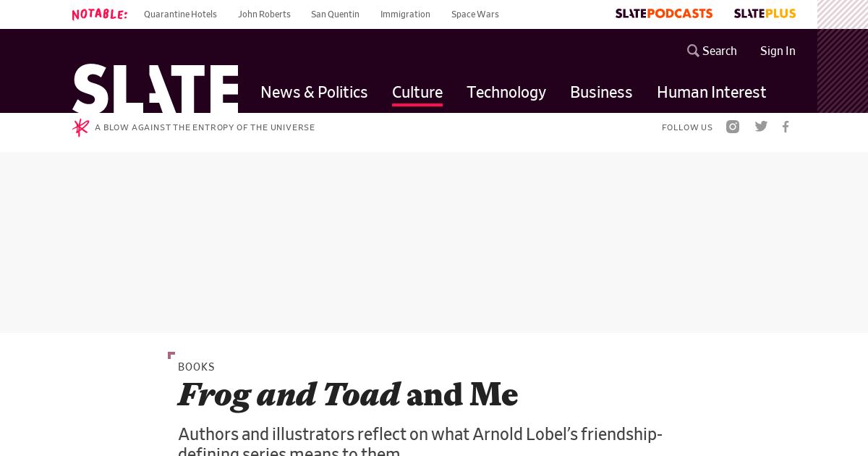Click the pink Slate asterisk icon
The height and width of the screenshot is (456, 868).
[80, 127]
